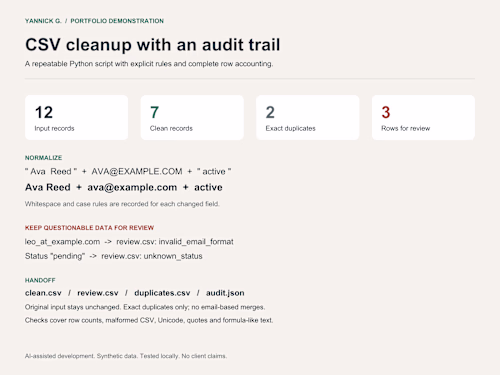500x375 pixels.
Task: Click the 'duplicates.csv' file name
Action: [x=162, y=293]
